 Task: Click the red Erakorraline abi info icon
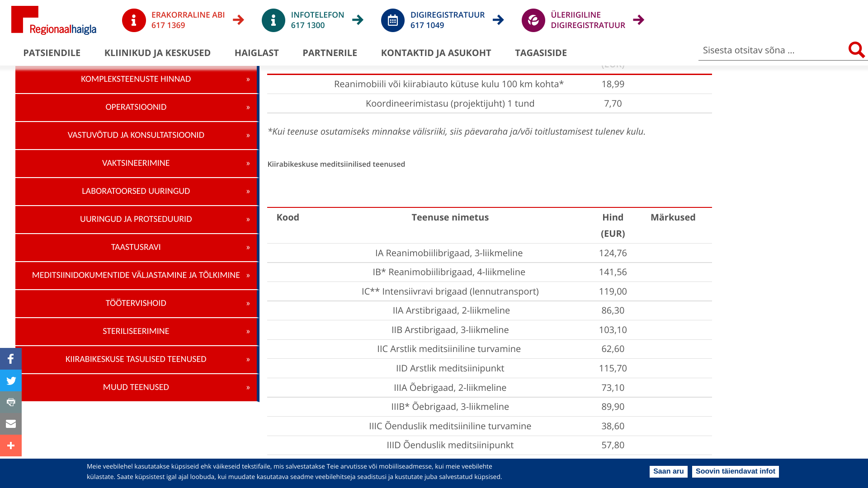point(134,20)
